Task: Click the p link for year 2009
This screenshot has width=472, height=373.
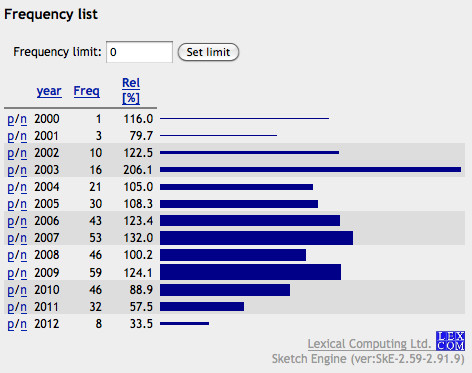Action: (x=11, y=273)
